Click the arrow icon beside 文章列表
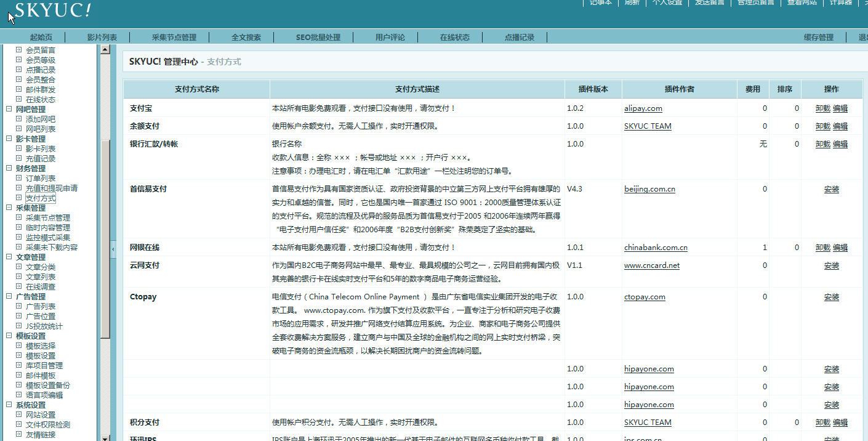Screen dimensions: 868x441 click(19, 277)
